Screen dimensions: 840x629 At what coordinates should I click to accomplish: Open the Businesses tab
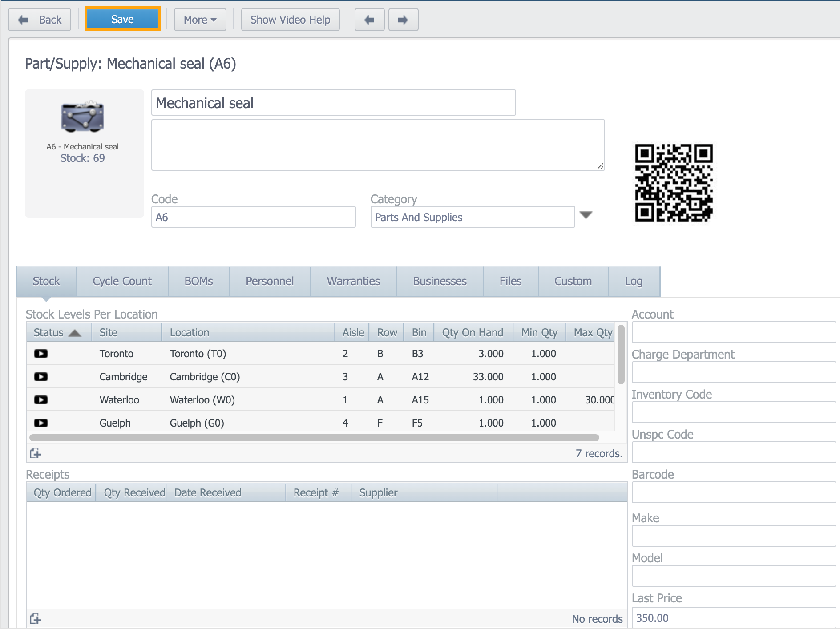click(440, 281)
